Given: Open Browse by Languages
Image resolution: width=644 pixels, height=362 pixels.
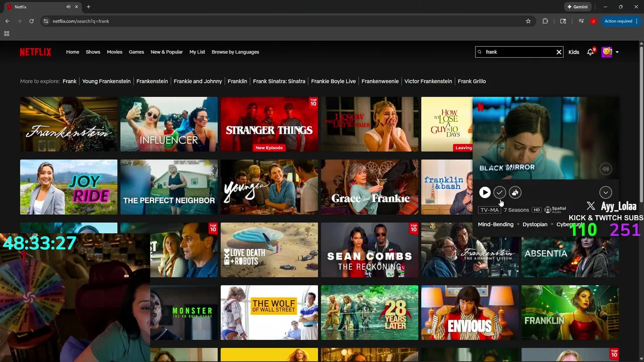Looking at the screenshot, I should pos(235,52).
